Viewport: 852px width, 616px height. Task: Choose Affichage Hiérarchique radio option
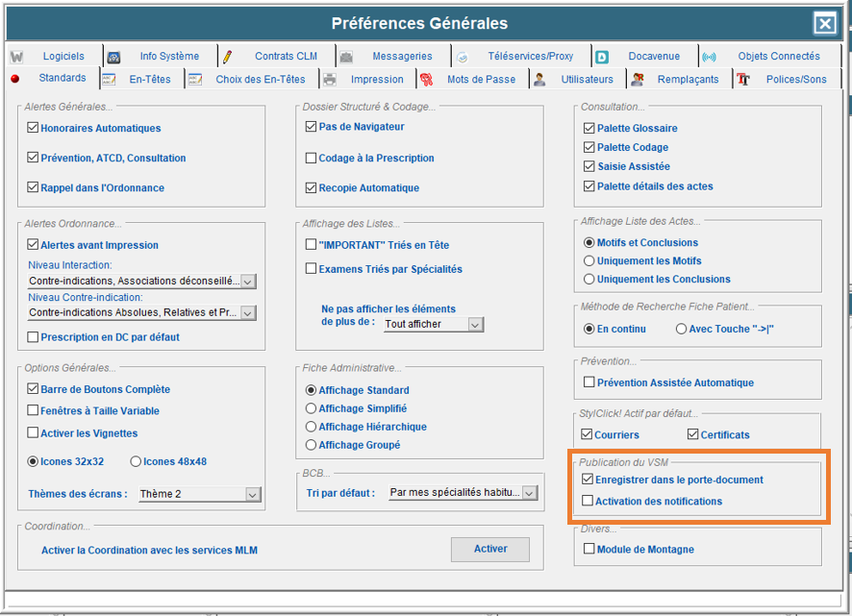311,427
